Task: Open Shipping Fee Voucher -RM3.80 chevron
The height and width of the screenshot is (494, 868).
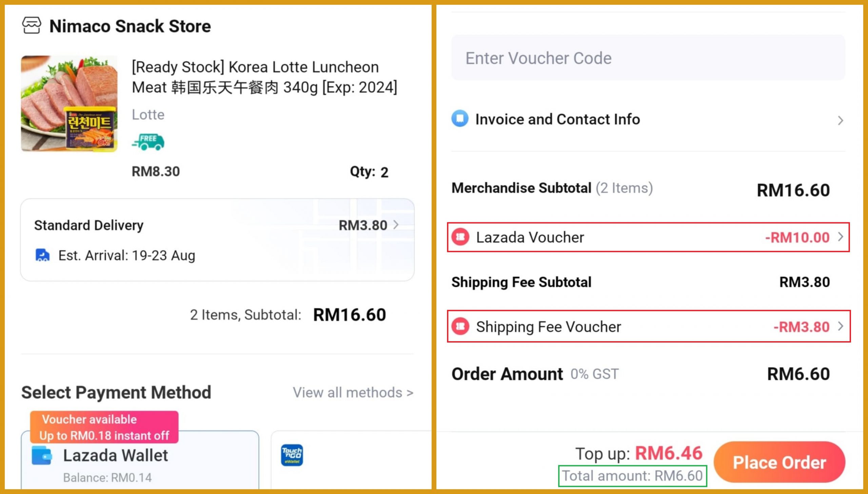Action: (x=841, y=326)
